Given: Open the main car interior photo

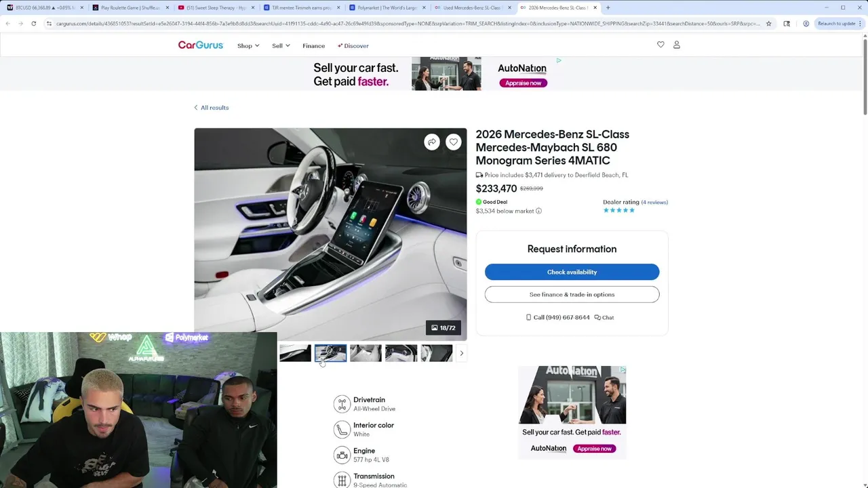Looking at the screenshot, I should 330,234.
